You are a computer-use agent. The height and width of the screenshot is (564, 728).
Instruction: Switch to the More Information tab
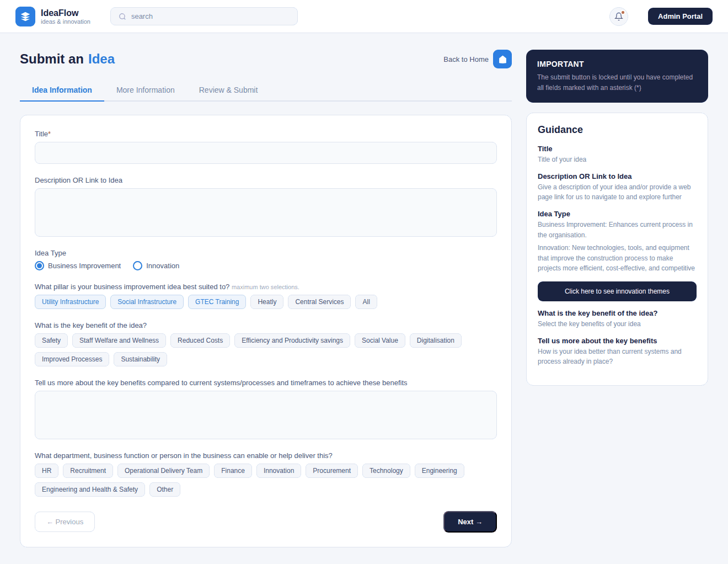(145, 90)
